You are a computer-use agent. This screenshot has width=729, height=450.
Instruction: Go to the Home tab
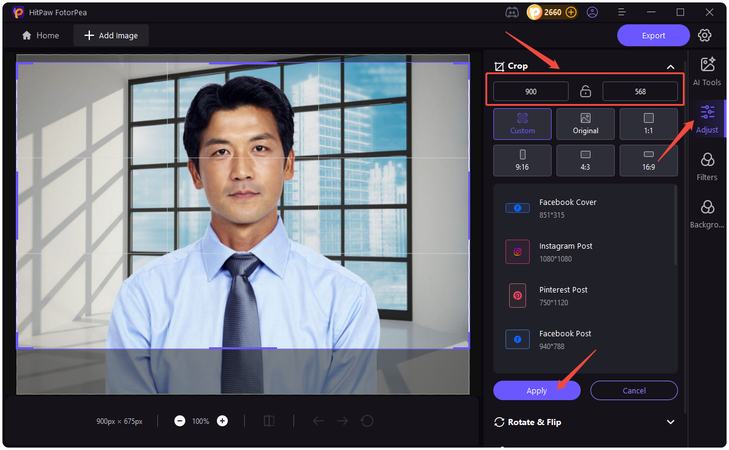click(x=41, y=35)
